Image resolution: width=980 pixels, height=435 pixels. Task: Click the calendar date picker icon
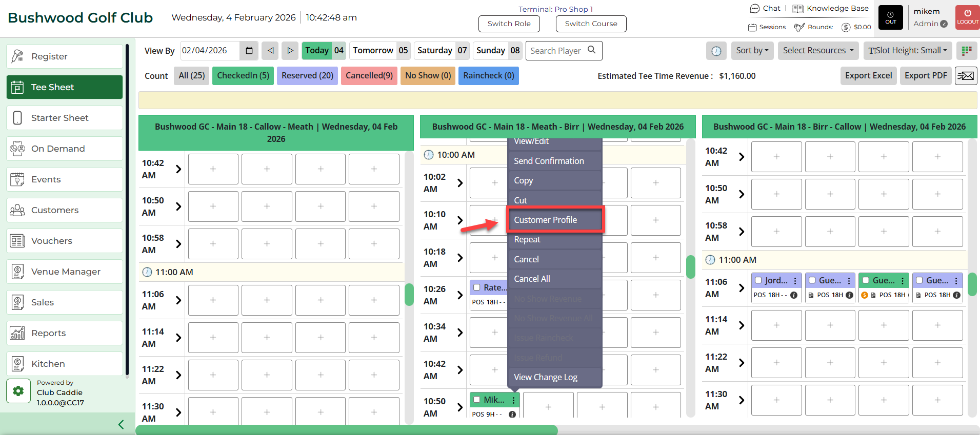pyautogui.click(x=249, y=51)
